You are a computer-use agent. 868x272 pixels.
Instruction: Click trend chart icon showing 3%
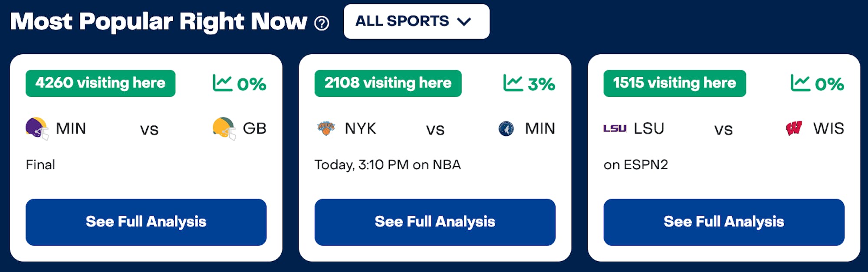(513, 83)
